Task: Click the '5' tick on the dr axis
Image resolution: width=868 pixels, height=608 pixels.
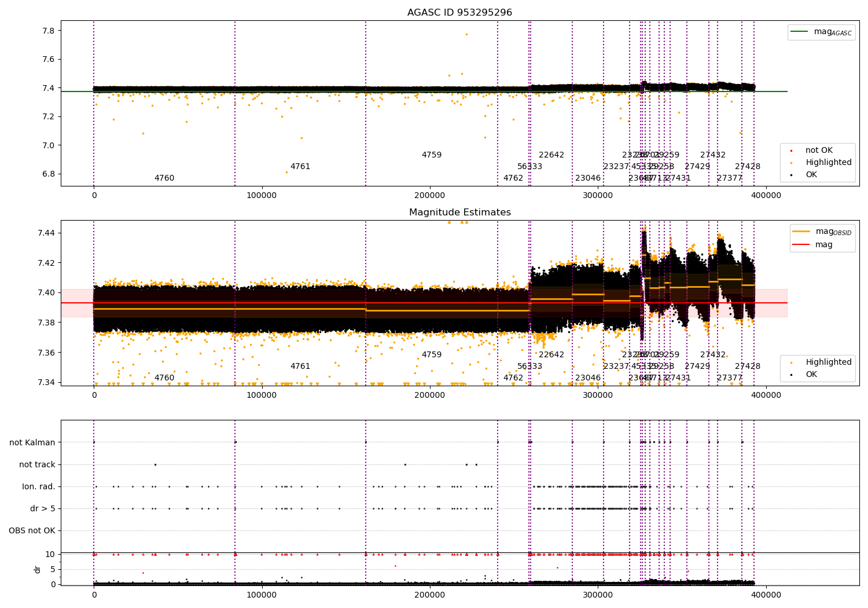Action: pyautogui.click(x=53, y=569)
